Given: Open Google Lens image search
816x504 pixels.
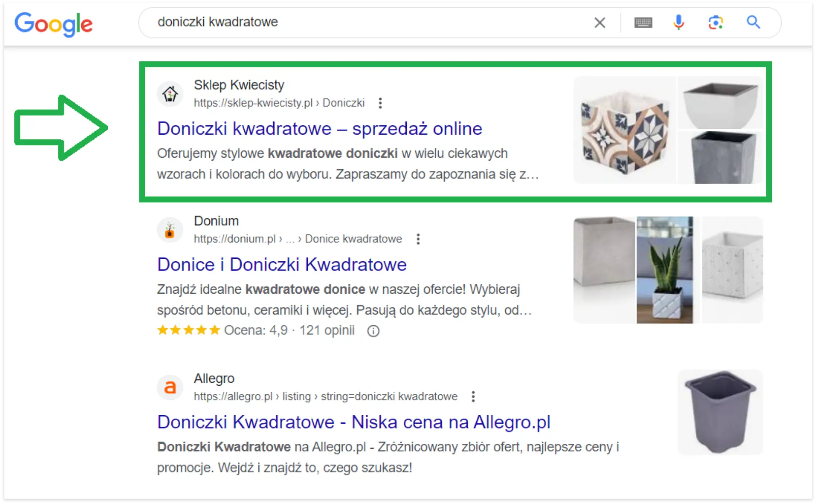Looking at the screenshot, I should 715,22.
